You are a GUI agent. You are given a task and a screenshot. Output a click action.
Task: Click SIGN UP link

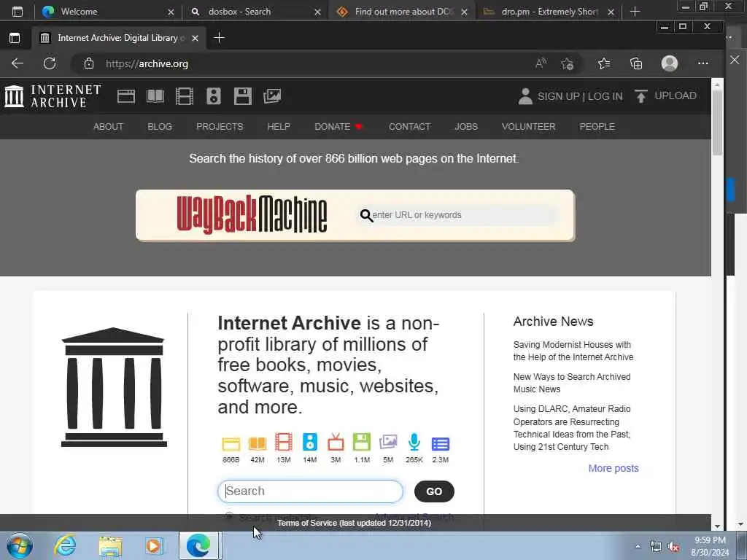coord(558,97)
